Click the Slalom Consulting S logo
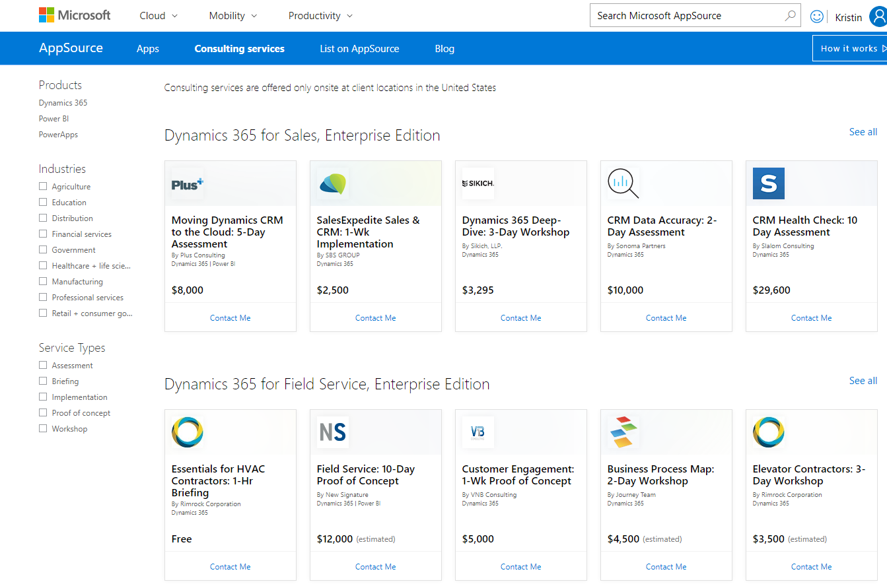 click(x=769, y=183)
